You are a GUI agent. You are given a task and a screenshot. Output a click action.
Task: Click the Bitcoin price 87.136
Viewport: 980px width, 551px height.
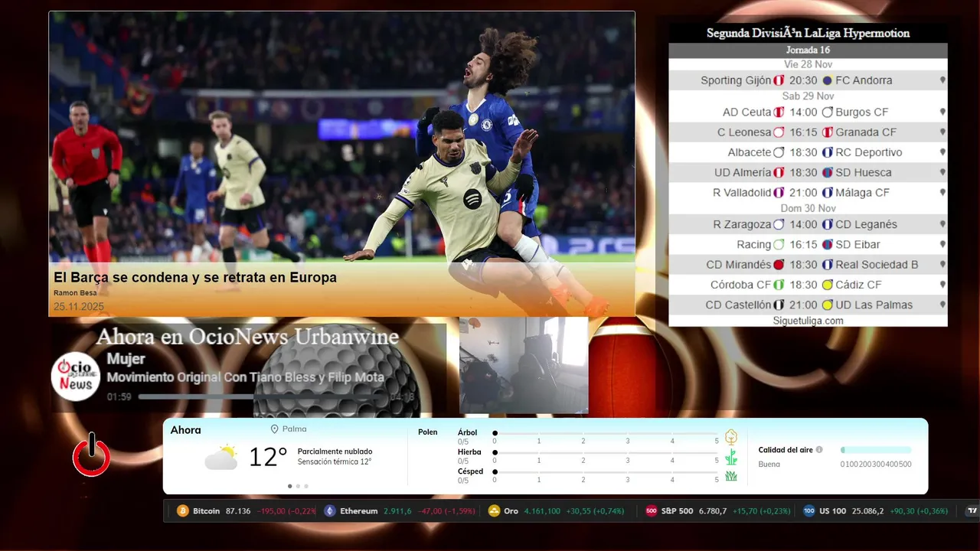238,511
